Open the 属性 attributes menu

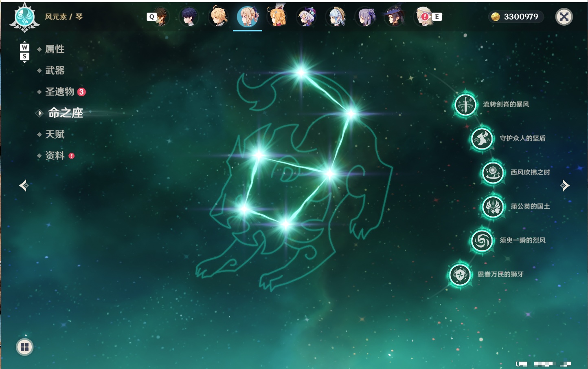tap(55, 49)
